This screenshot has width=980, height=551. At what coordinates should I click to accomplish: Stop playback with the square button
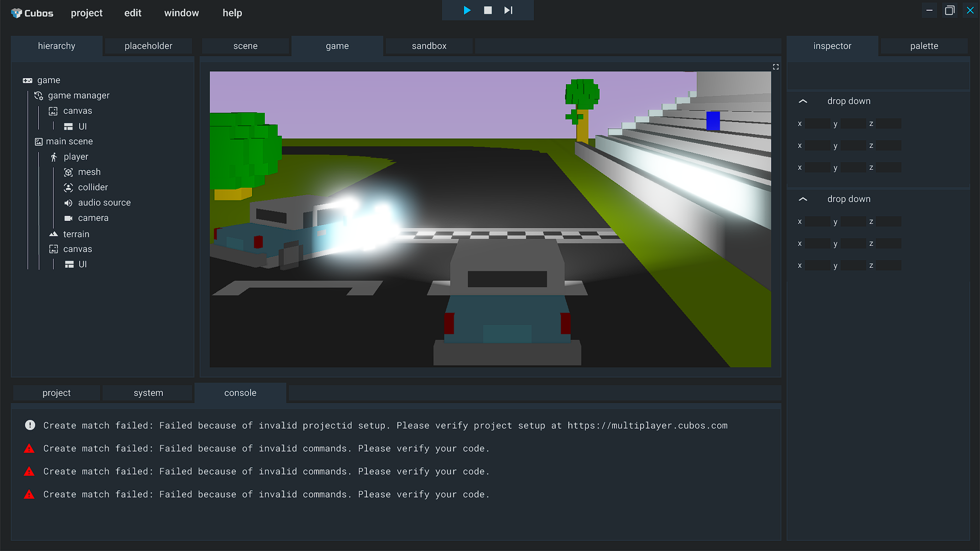coord(488,10)
